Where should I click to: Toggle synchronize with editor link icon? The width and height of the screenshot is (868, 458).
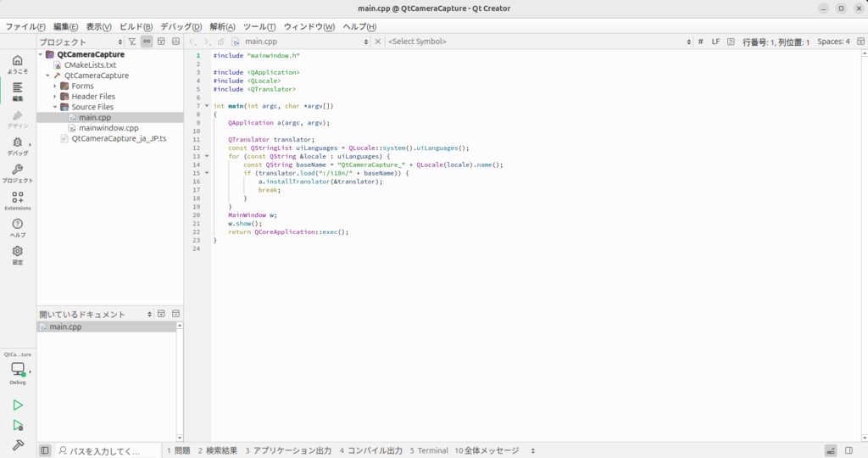point(147,41)
